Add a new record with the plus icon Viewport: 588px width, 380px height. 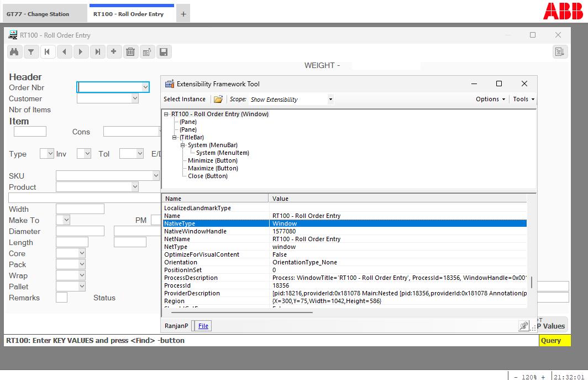[x=114, y=51]
